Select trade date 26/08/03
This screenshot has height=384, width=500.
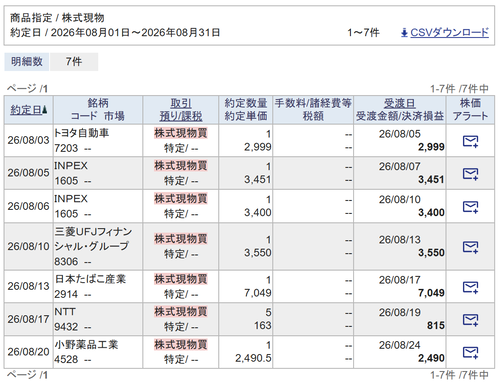[28, 140]
